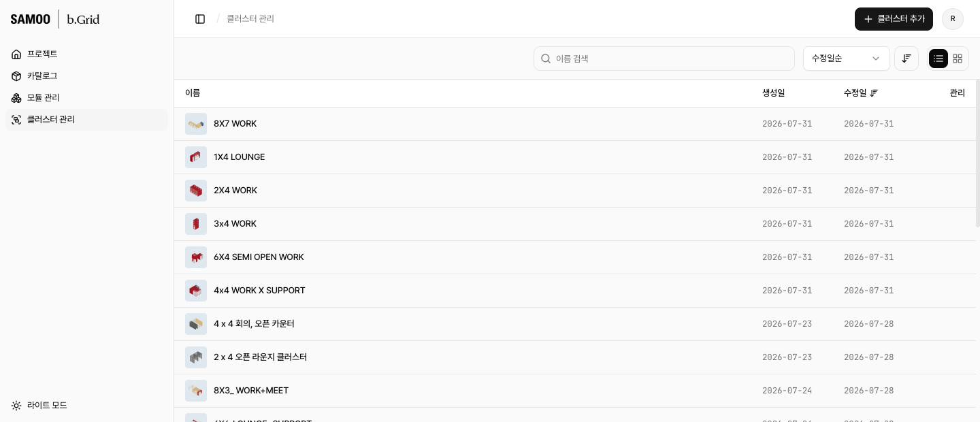This screenshot has width=980, height=422.
Task: Select the 1X4 LOUNGE name
Action: point(240,157)
